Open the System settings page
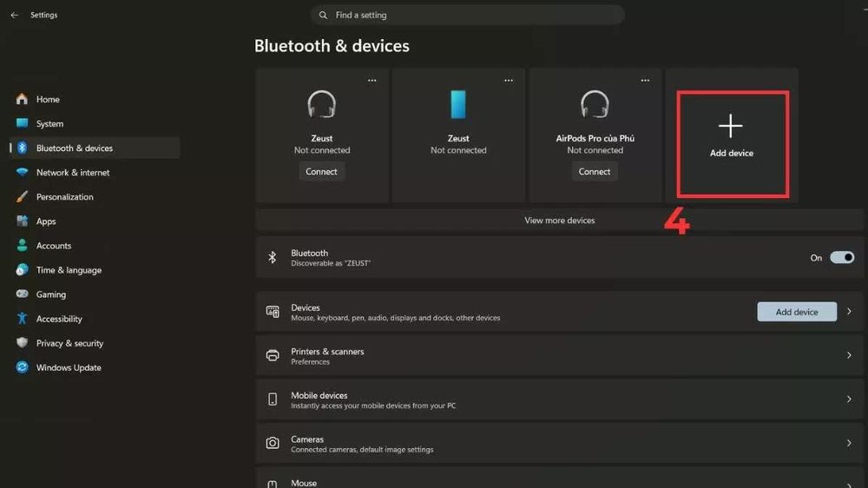Screen dimensions: 868x488 (49, 123)
